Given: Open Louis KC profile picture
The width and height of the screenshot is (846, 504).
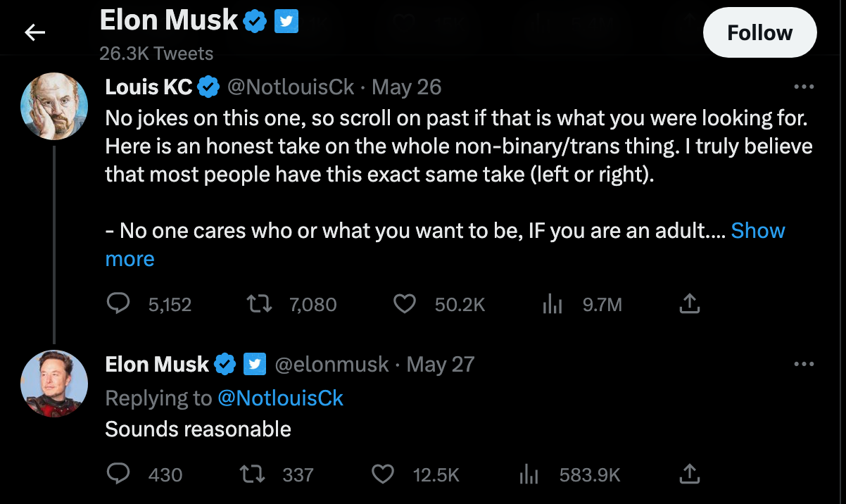Looking at the screenshot, I should pos(55,106).
